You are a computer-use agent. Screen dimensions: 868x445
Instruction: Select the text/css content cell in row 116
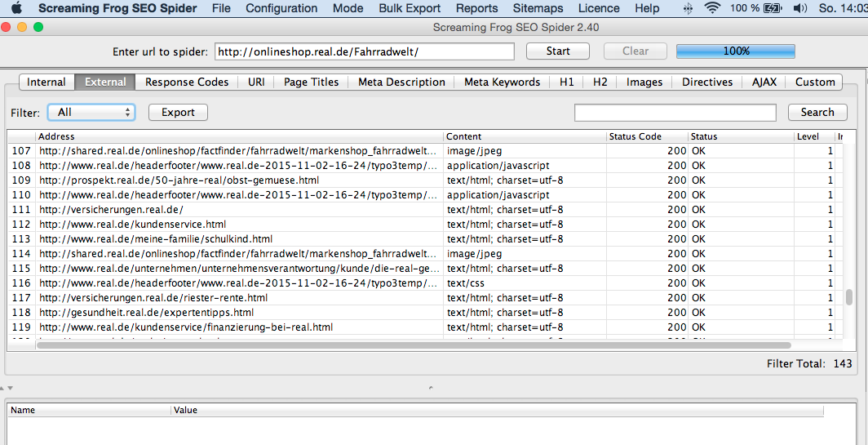525,283
